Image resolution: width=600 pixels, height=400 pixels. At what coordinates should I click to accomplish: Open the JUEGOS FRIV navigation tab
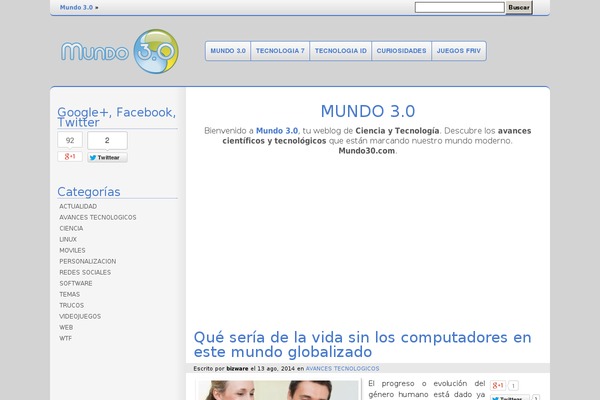click(459, 51)
